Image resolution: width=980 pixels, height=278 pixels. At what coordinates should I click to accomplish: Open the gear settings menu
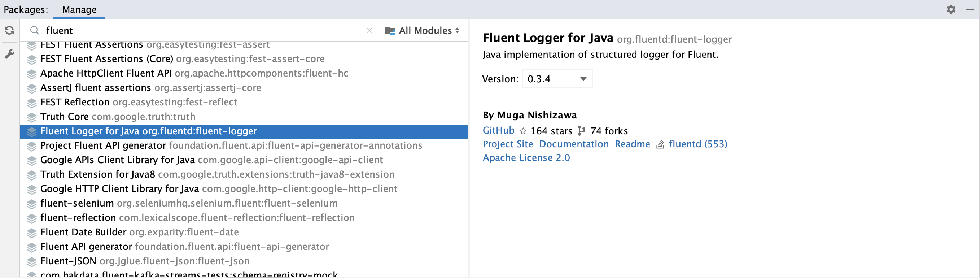click(x=951, y=9)
